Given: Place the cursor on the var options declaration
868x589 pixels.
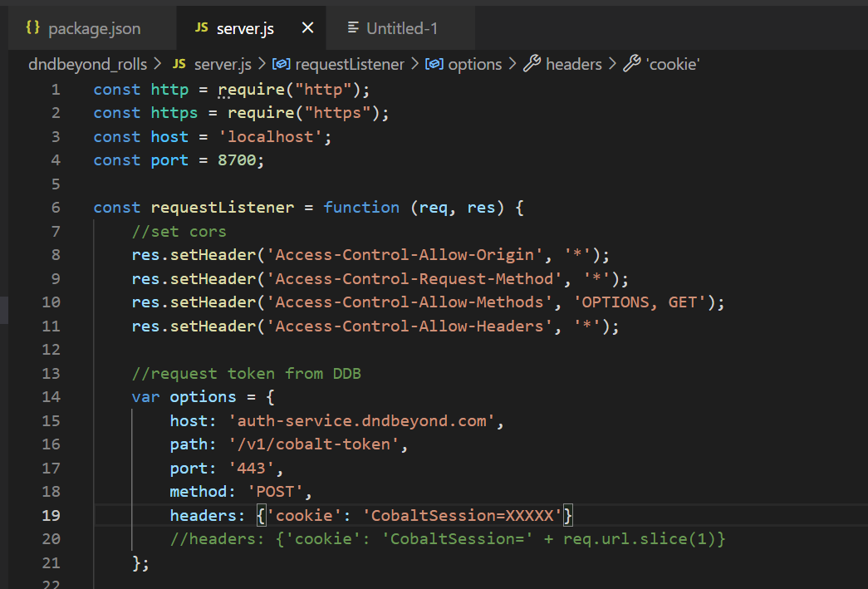Looking at the screenshot, I should point(203,396).
